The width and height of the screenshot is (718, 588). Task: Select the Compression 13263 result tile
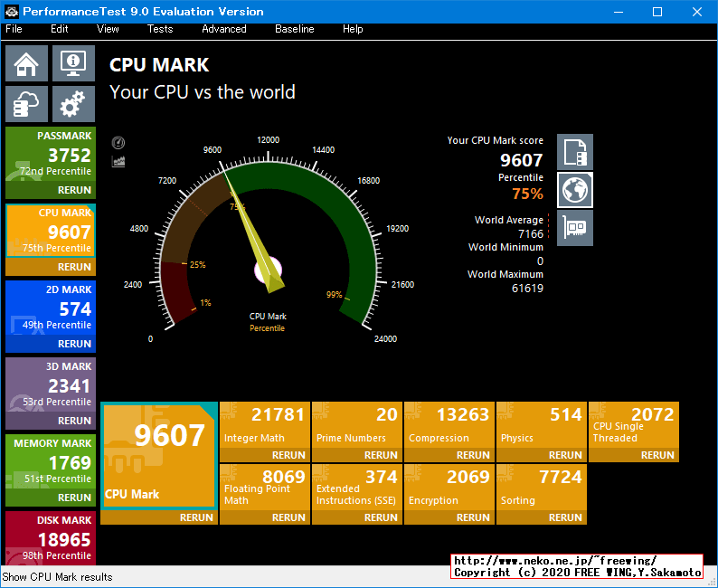point(449,425)
